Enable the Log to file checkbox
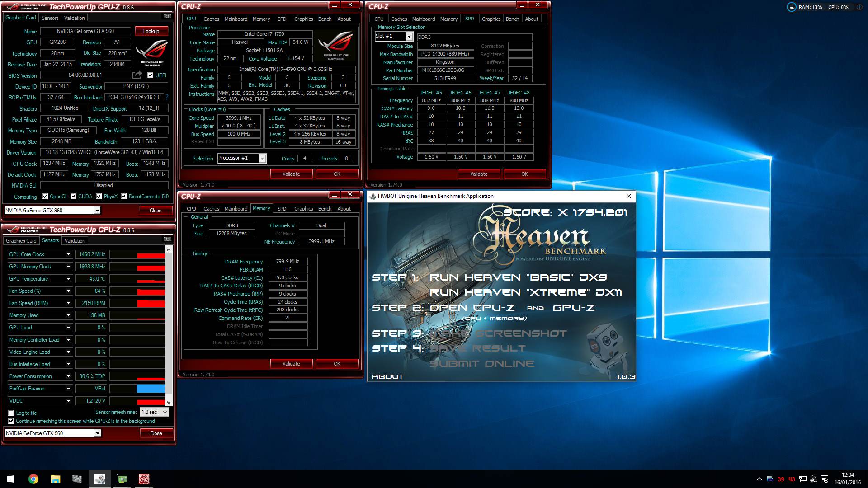The width and height of the screenshot is (868, 488). tap(11, 413)
